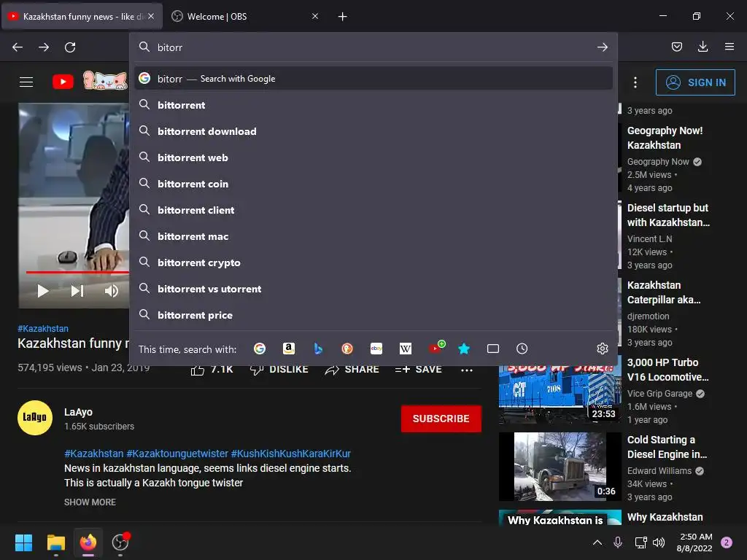Screen dimensions: 747x560
Task: Reload the current page
Action: pos(70,47)
